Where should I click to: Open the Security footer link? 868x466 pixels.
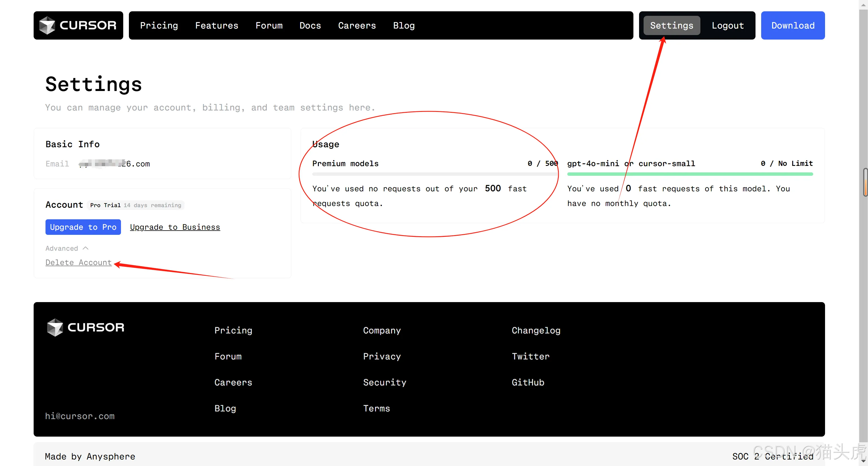tap(384, 382)
